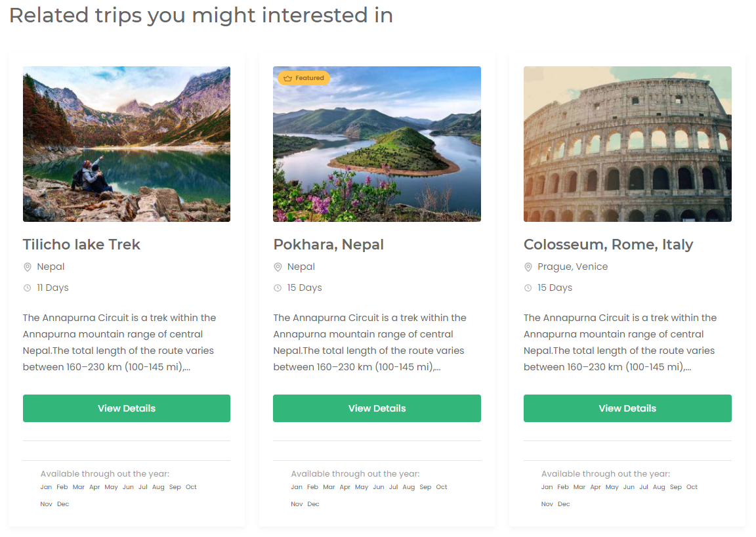The width and height of the screenshot is (756, 537).
Task: Click the Pokhara lake image thumbnail
Action: pos(377,143)
